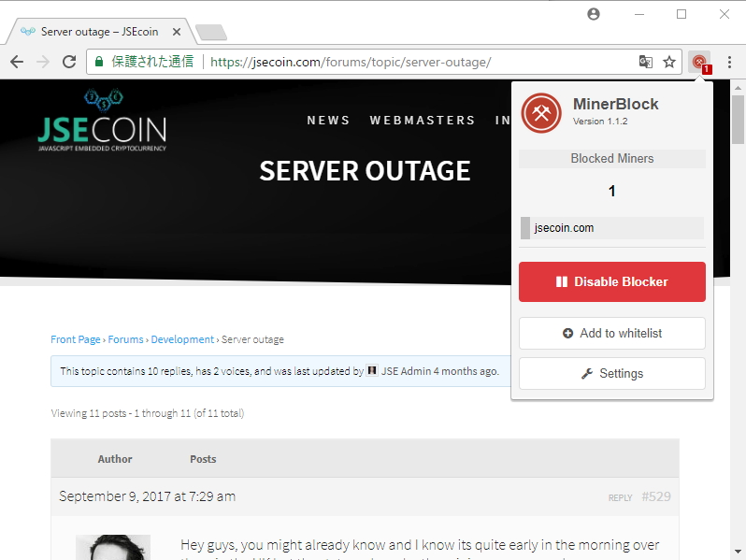Click the MinerBlock extension toolbar icon

click(699, 62)
